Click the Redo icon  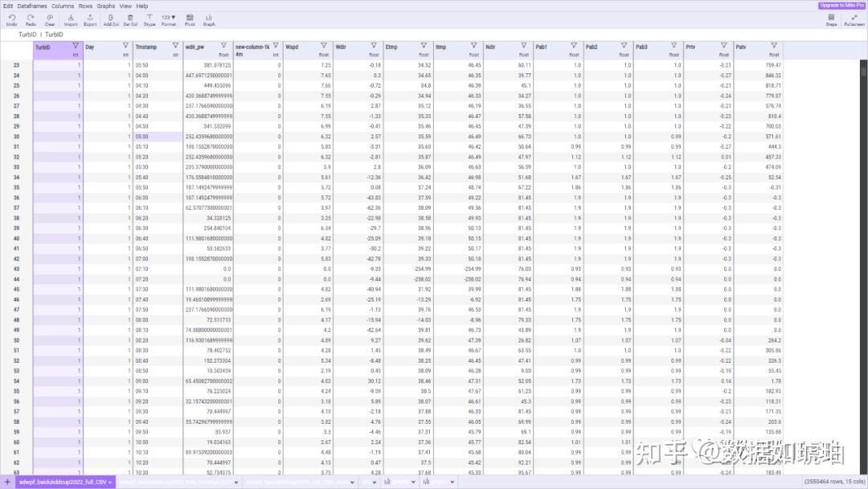29,18
